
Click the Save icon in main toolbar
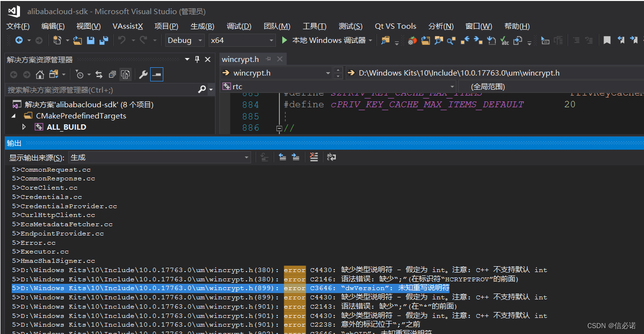91,40
